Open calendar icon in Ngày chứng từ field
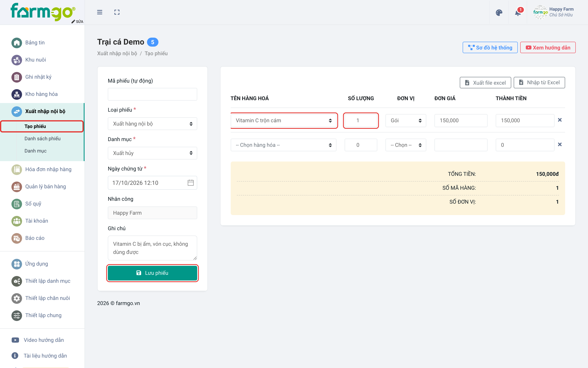The image size is (588, 368). 190,183
